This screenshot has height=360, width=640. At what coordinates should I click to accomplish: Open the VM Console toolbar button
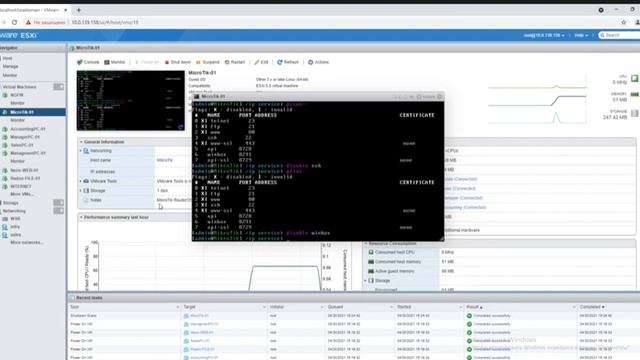tap(88, 62)
